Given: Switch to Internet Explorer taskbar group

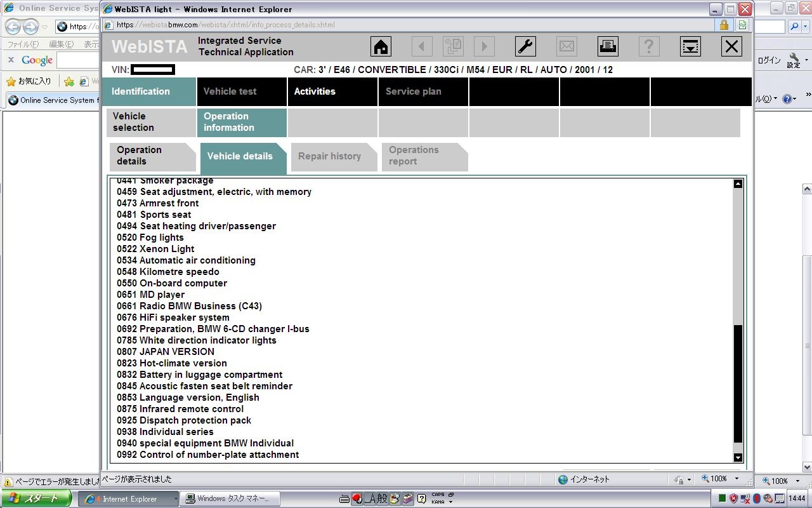Looking at the screenshot, I should point(128,499).
